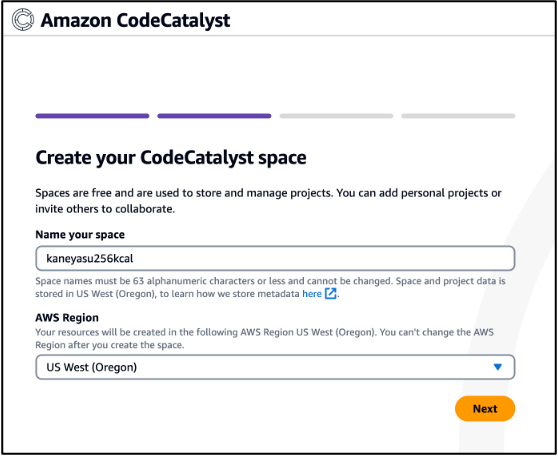Click the 'Spaces are free' description paragraph
This screenshot has height=456, width=558.
click(268, 201)
